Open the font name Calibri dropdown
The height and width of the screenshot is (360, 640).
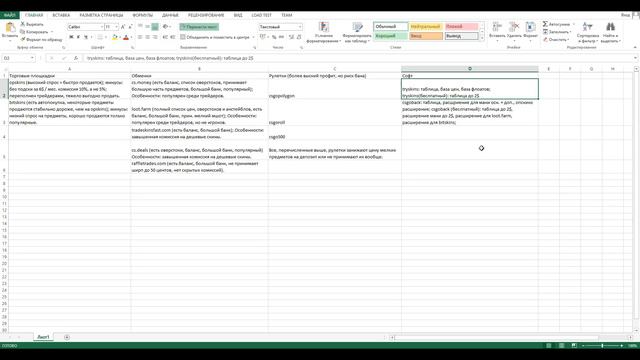[102, 27]
